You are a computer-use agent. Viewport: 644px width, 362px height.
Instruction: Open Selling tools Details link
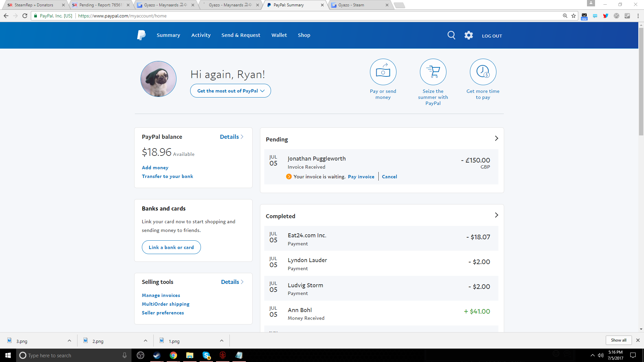(x=232, y=282)
